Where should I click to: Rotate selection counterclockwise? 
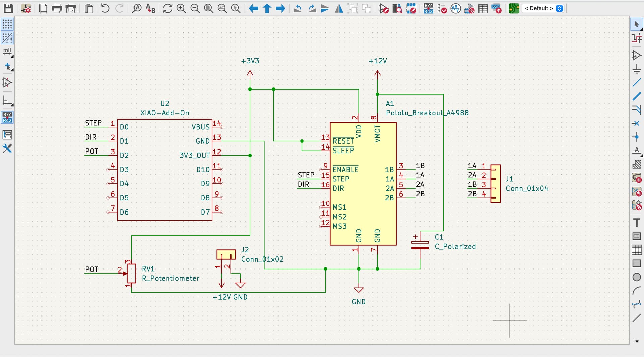[x=298, y=8]
